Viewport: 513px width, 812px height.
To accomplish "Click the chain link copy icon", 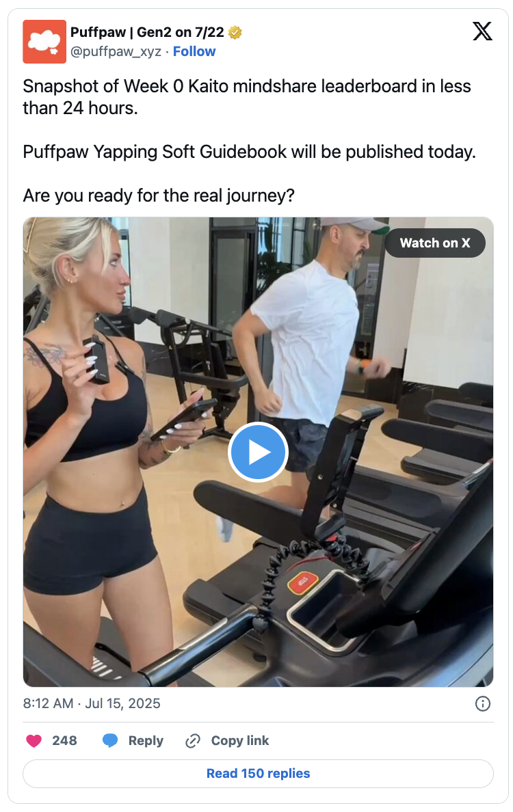I will (193, 740).
